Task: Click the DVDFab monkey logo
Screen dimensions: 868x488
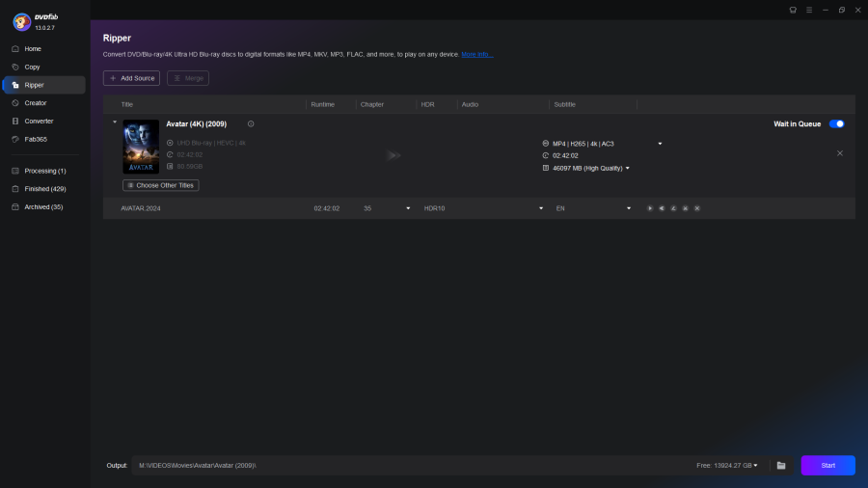Action: (21, 22)
